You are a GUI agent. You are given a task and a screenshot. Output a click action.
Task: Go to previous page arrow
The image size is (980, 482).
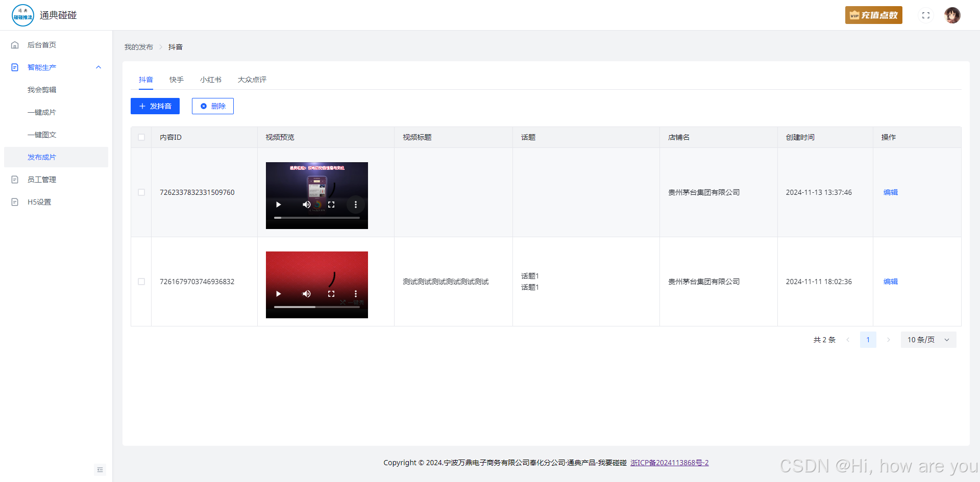(x=848, y=340)
